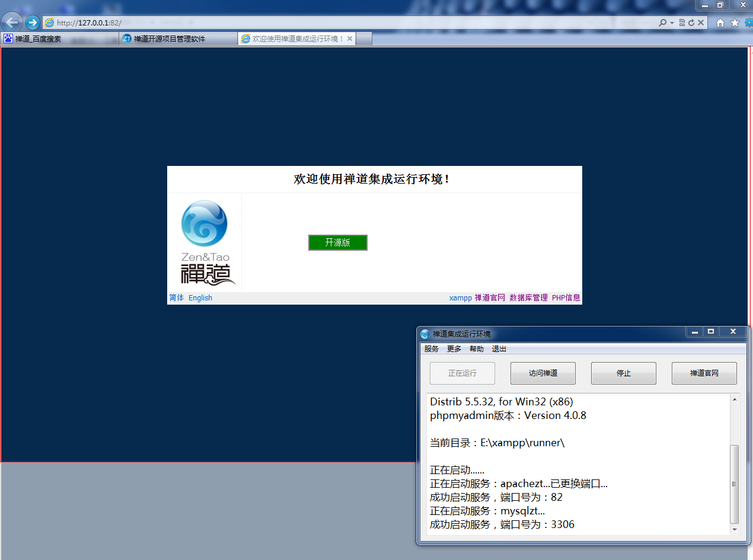Viewport: 753px width, 560px height.
Task: Click the log scrollbar thumb
Action: click(x=735, y=484)
